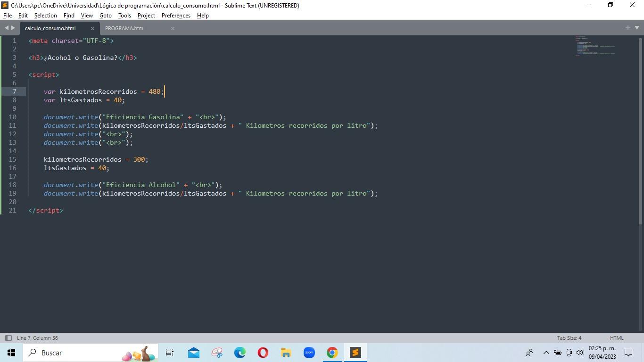Open the Help menu
This screenshot has height=362, width=644.
click(x=203, y=16)
